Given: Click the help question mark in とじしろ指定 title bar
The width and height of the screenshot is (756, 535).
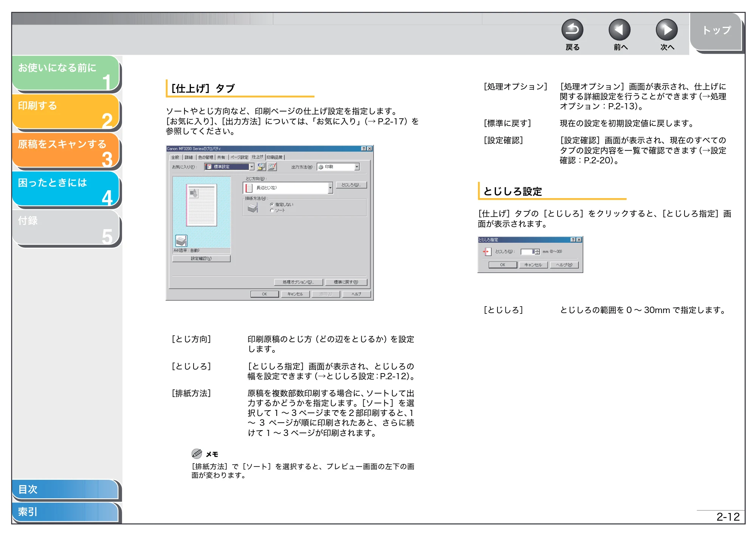Looking at the screenshot, I should point(573,240).
